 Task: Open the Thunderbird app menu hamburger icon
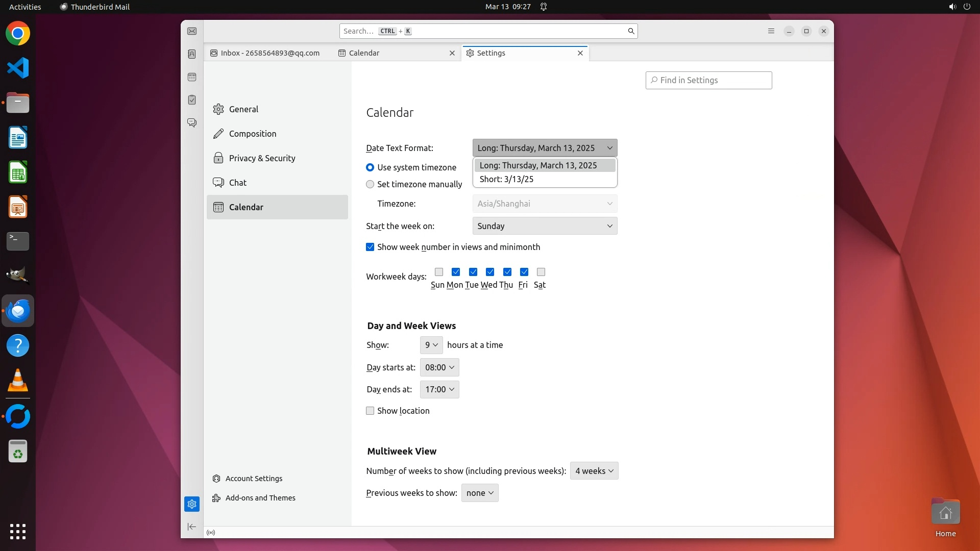pyautogui.click(x=771, y=31)
